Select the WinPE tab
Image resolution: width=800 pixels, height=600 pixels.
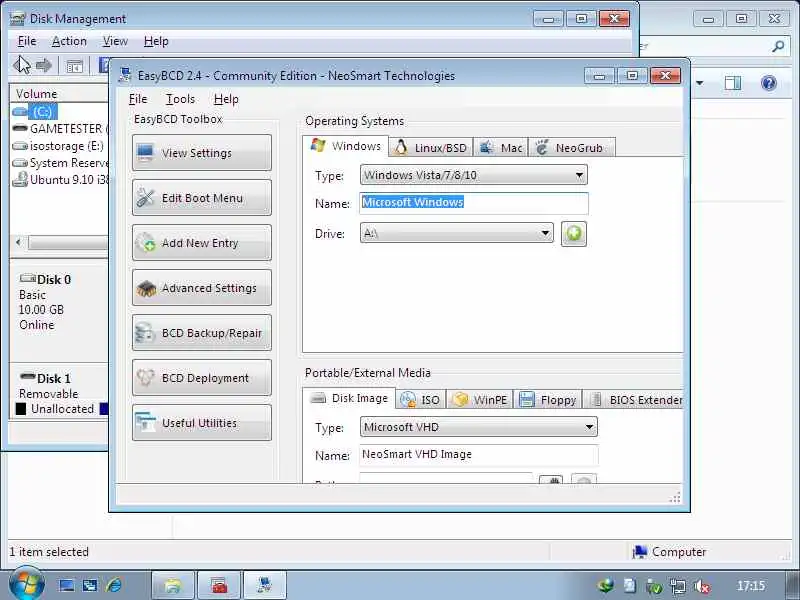[x=480, y=399]
